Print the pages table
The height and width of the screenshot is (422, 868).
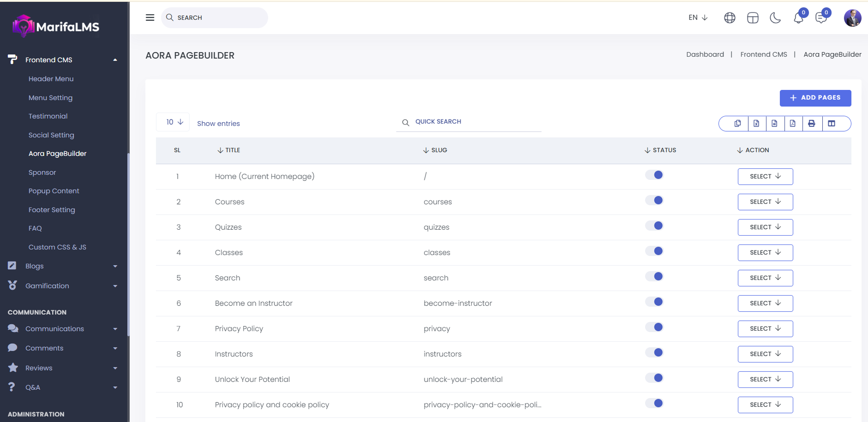pyautogui.click(x=812, y=124)
